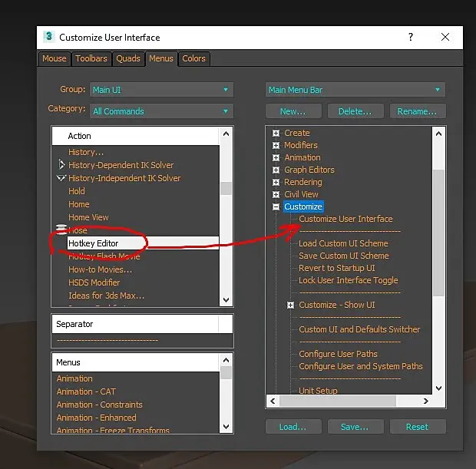The width and height of the screenshot is (476, 469).
Task: Select the Customize menu tree item
Action: [x=303, y=206]
